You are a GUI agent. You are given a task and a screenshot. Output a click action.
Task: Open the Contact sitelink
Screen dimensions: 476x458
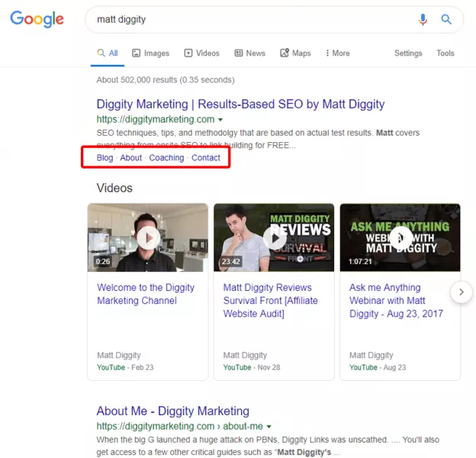pyautogui.click(x=206, y=158)
